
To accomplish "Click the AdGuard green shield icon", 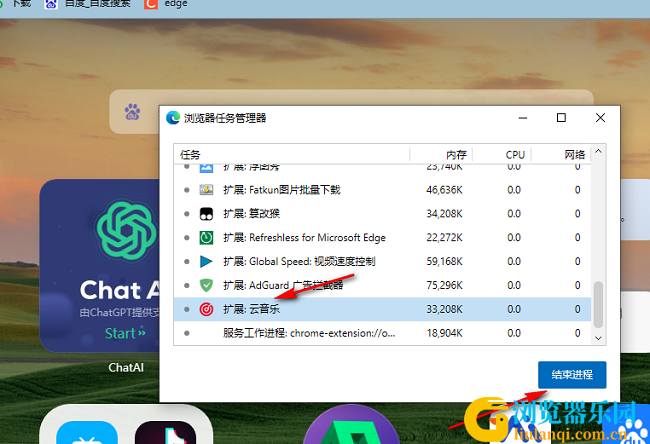I will (x=206, y=285).
